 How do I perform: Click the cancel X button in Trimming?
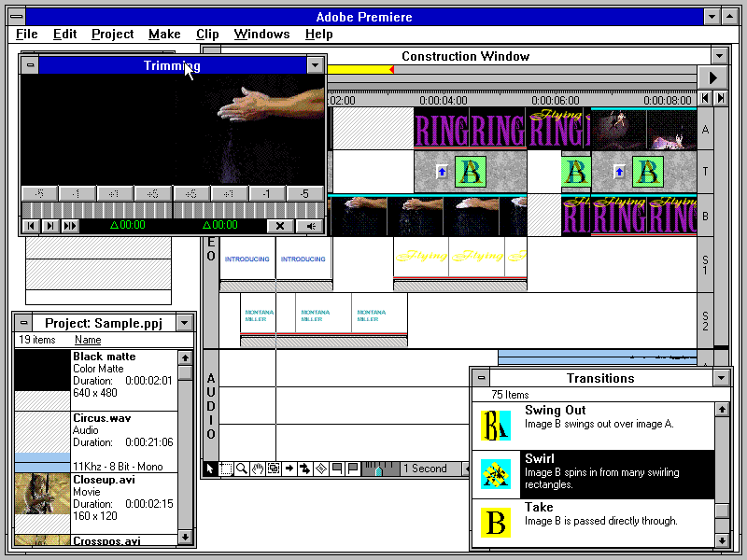(x=280, y=226)
